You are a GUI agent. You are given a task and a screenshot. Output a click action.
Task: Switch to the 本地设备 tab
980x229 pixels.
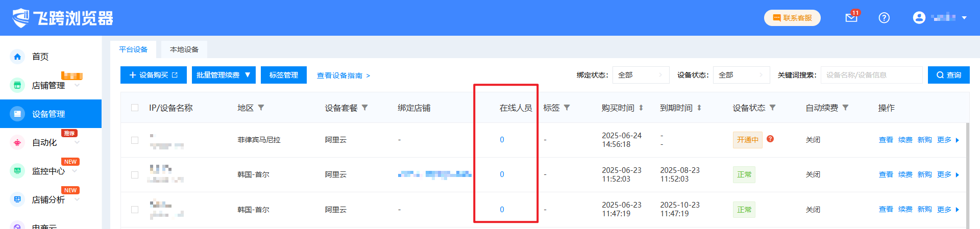pos(184,49)
